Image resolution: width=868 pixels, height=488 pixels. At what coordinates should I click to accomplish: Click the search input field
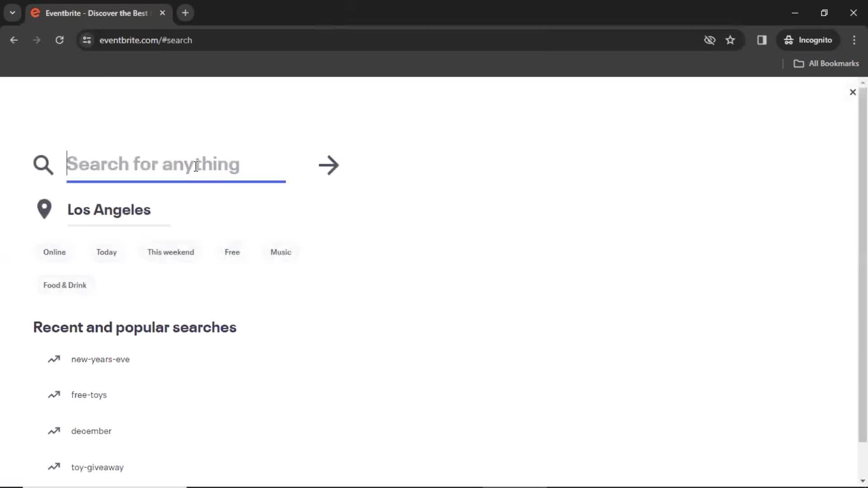coord(176,164)
